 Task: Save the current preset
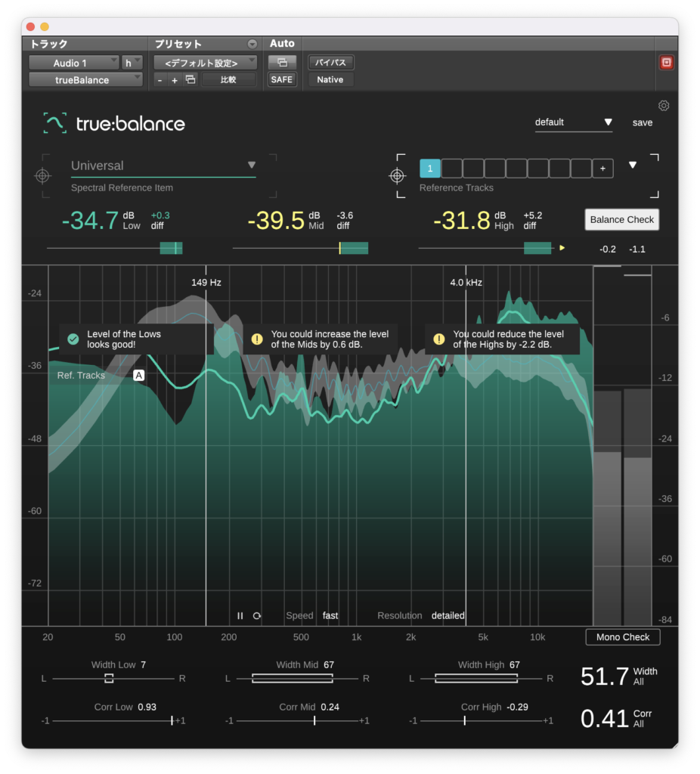pos(643,122)
